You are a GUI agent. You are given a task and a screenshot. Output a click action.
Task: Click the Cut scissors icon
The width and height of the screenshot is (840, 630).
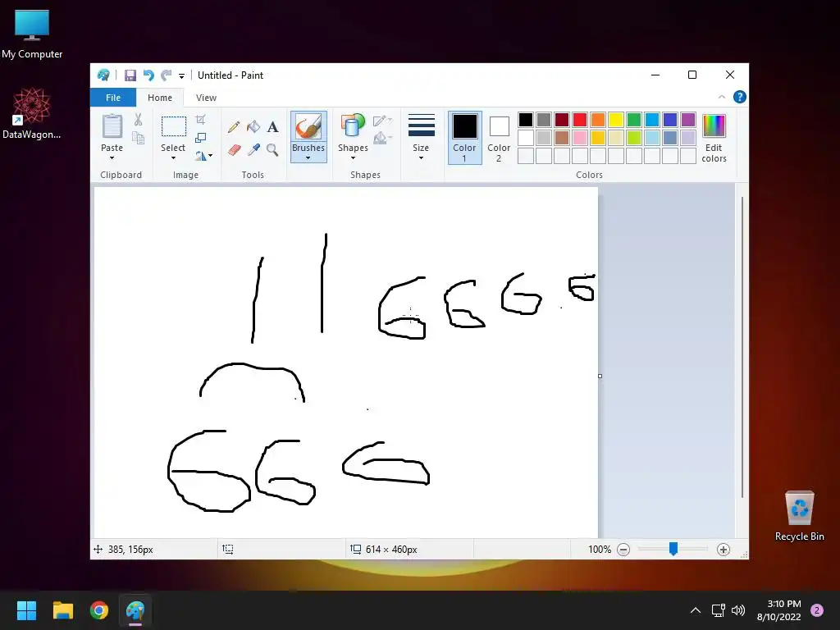138,120
